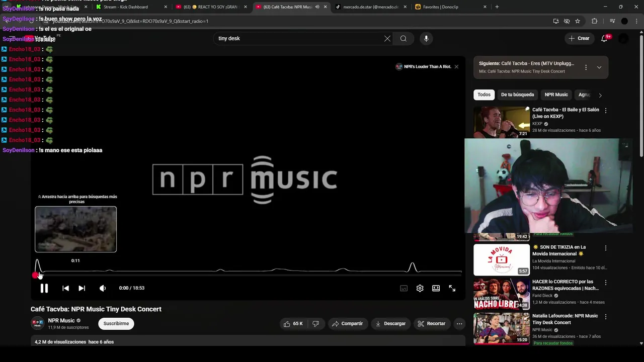The width and height of the screenshot is (644, 362).
Task: Select the Todos filter chip
Action: point(484,95)
